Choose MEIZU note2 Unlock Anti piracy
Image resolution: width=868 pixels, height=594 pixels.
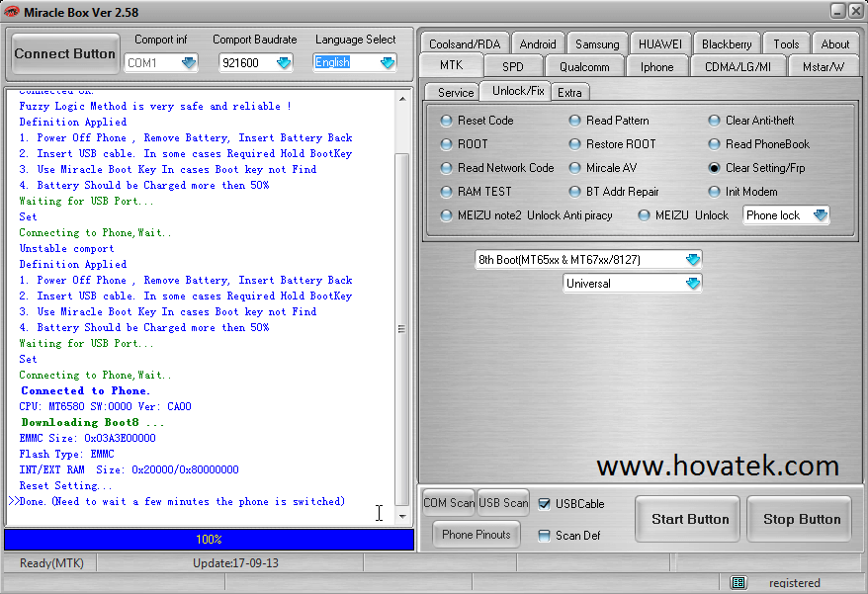527,215
